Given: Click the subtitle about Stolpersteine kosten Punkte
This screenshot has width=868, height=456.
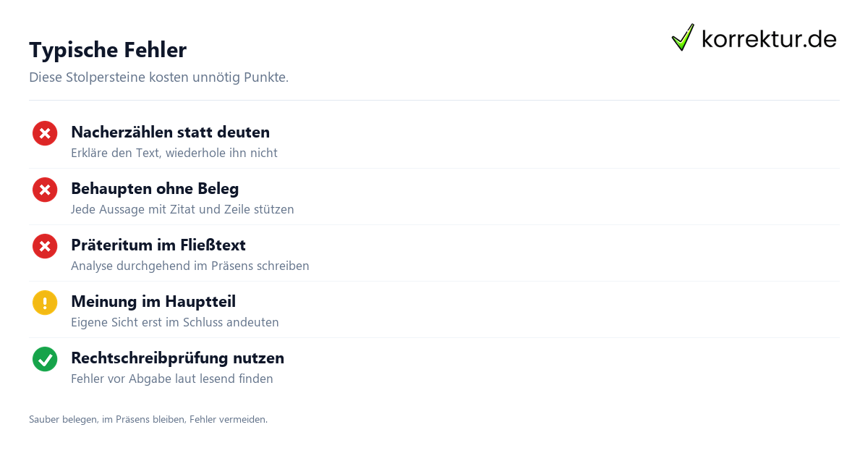Looking at the screenshot, I should click(x=158, y=77).
